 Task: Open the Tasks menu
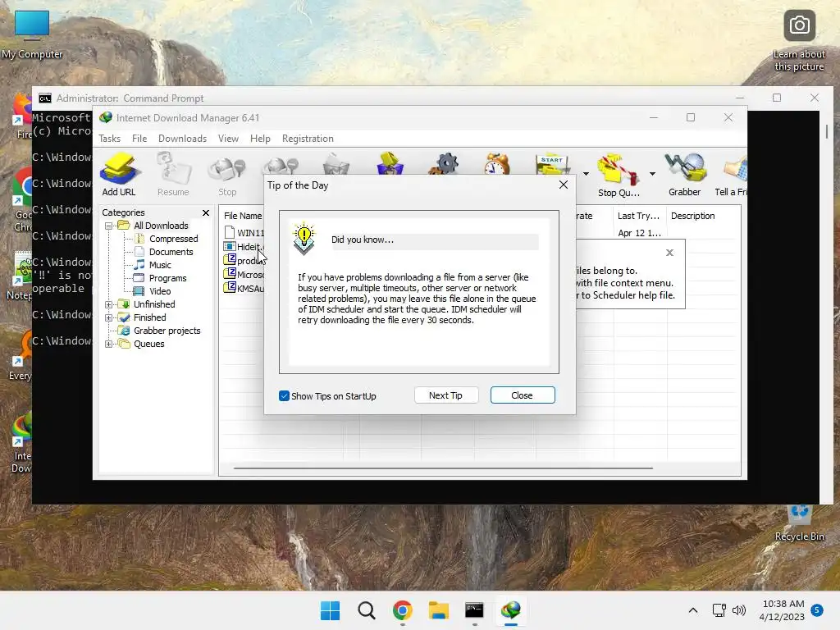[x=109, y=138]
